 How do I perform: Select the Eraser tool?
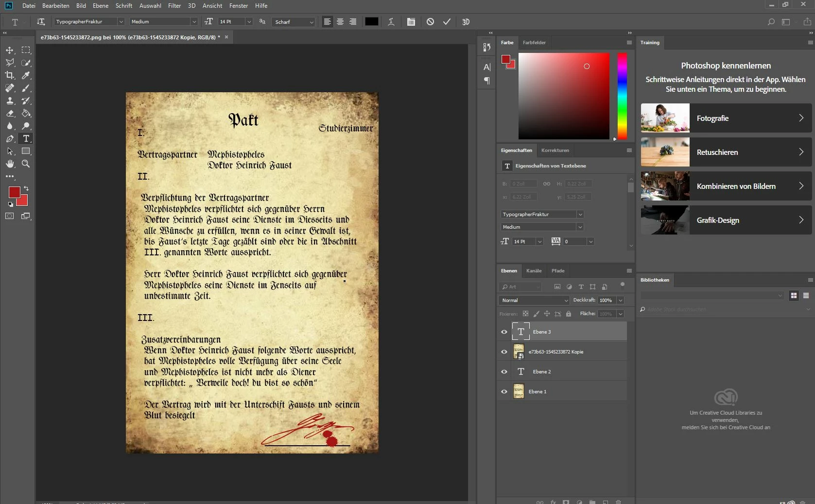tap(10, 113)
